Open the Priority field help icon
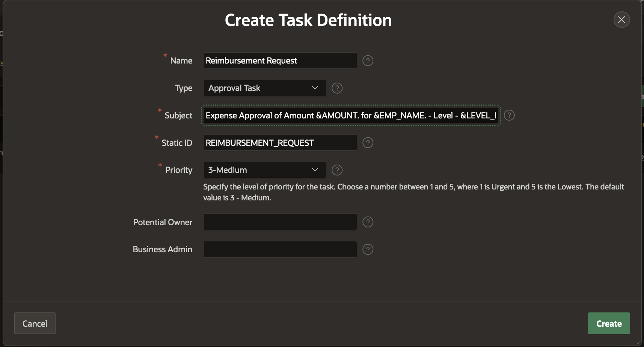This screenshot has height=347, width=644. (337, 170)
